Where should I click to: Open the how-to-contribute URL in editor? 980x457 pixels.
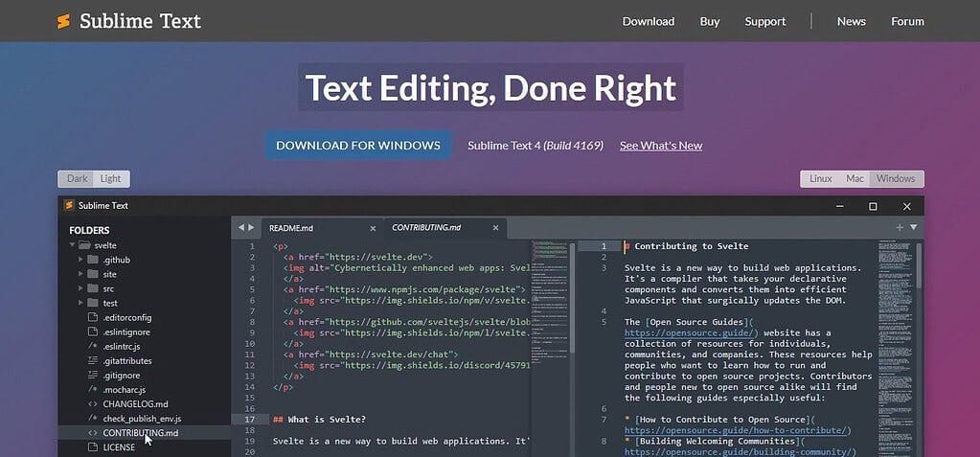(x=738, y=431)
